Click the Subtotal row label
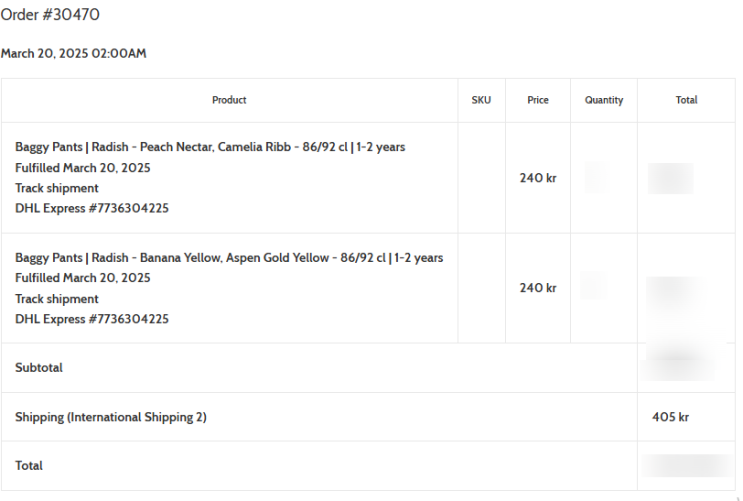 pos(39,368)
